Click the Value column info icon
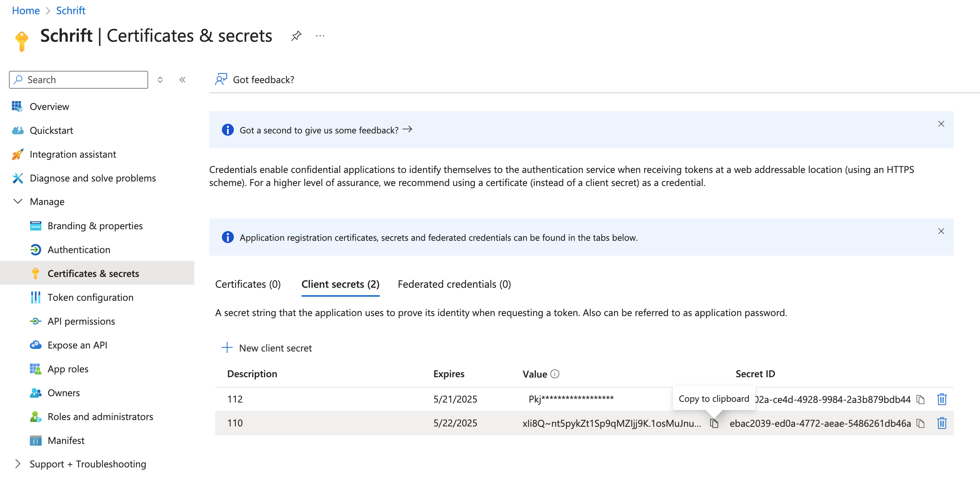 click(x=555, y=374)
